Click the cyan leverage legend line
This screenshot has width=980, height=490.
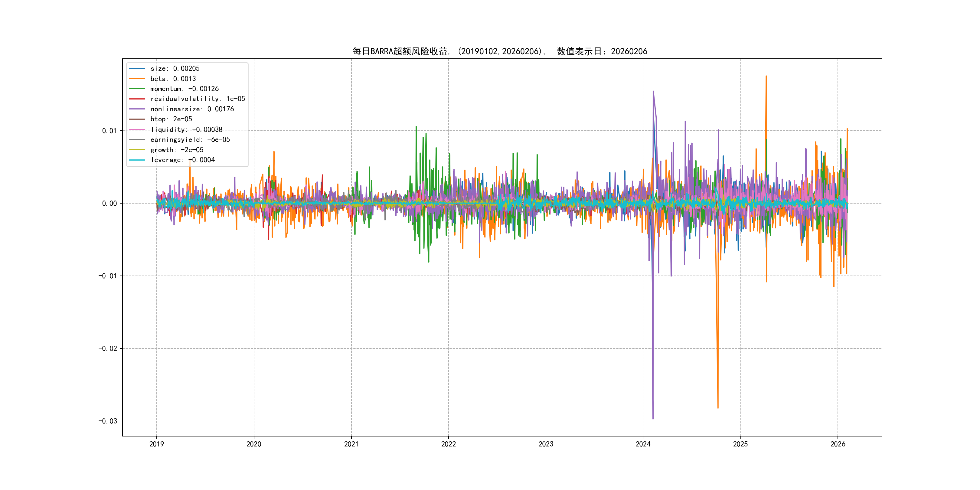[137, 160]
